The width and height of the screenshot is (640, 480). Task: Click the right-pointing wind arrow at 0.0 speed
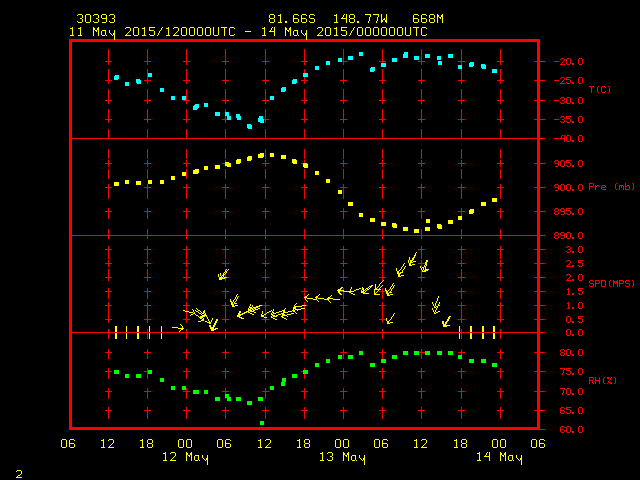click(x=178, y=327)
